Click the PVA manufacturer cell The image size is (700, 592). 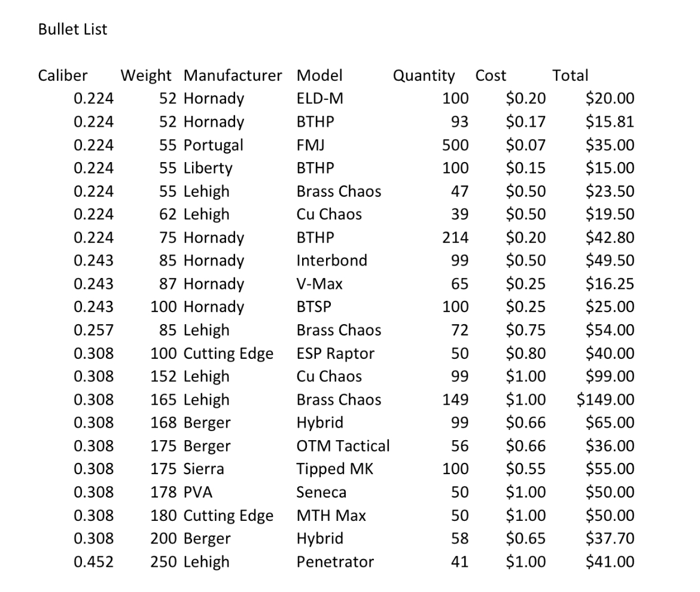198,492
